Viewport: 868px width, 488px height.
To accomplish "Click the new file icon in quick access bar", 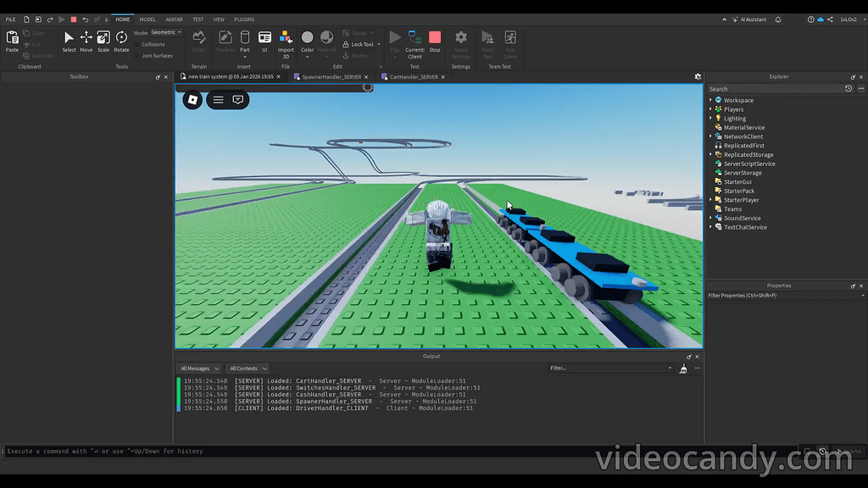I will click(26, 19).
